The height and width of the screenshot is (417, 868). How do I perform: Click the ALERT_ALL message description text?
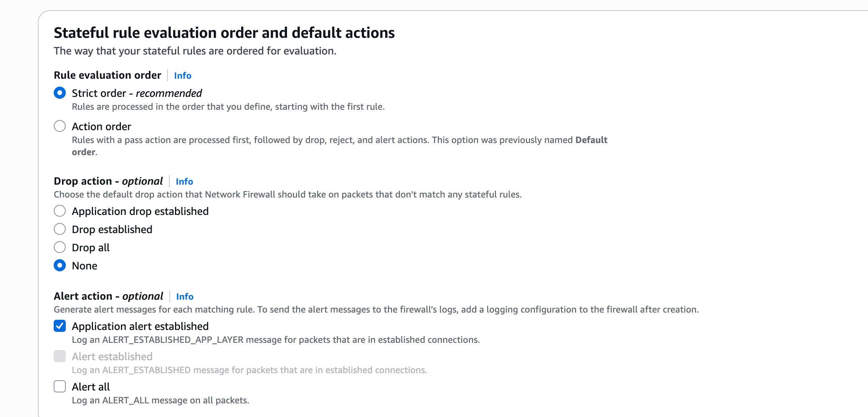pos(160,400)
